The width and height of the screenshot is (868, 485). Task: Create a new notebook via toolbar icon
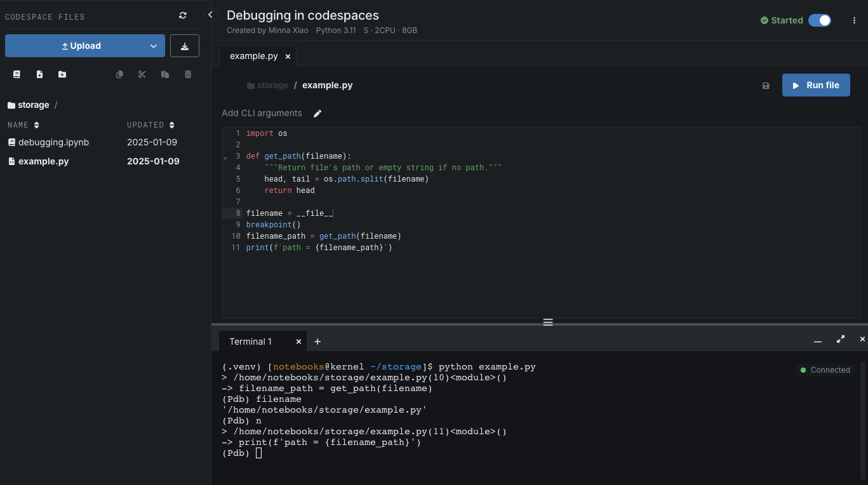pos(17,74)
